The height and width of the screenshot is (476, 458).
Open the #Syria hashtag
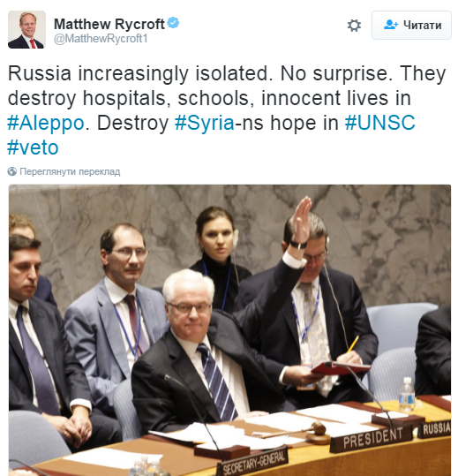(x=205, y=123)
